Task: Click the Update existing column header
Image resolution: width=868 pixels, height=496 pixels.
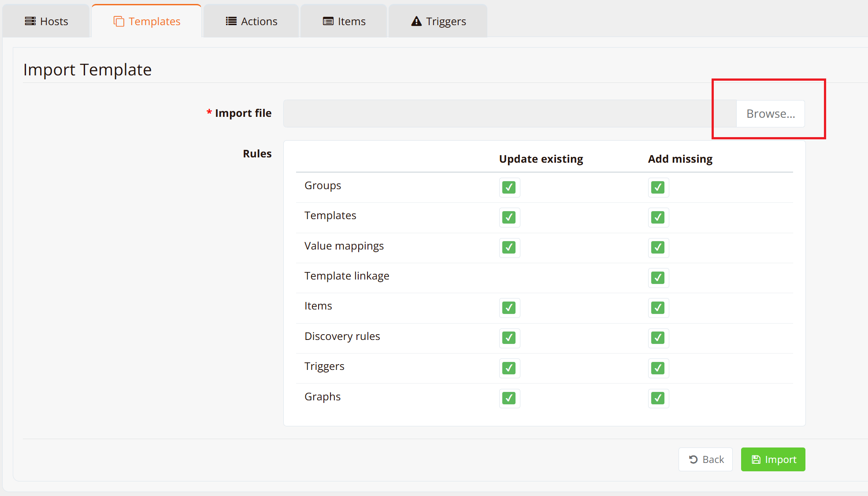Action: [x=541, y=159]
